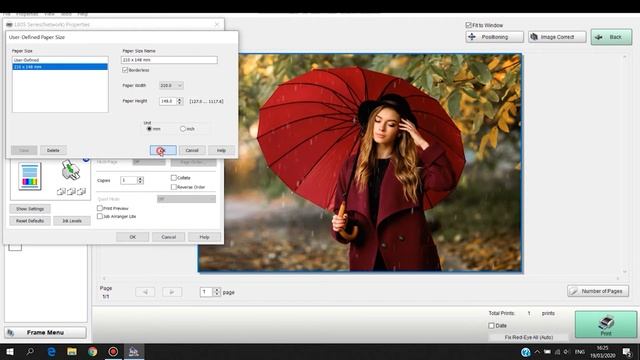The image size is (640, 360).
Task: Click Reset Defaults button
Action: coord(30,221)
